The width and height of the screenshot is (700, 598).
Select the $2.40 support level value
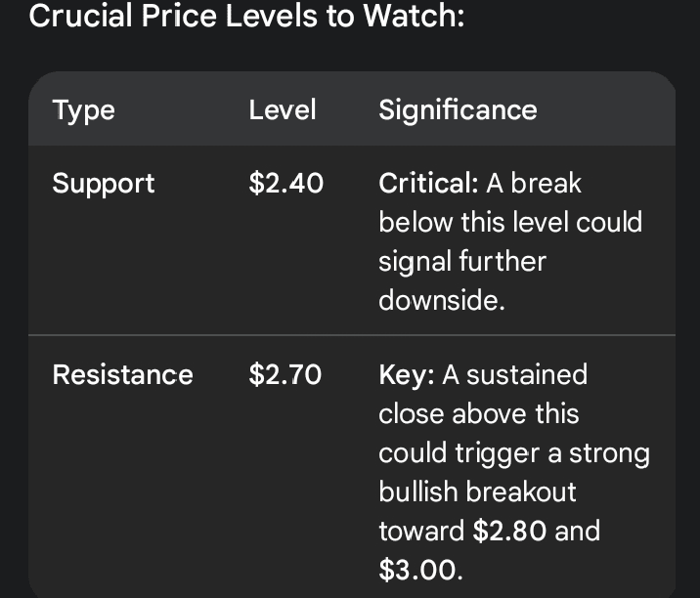pyautogui.click(x=285, y=184)
